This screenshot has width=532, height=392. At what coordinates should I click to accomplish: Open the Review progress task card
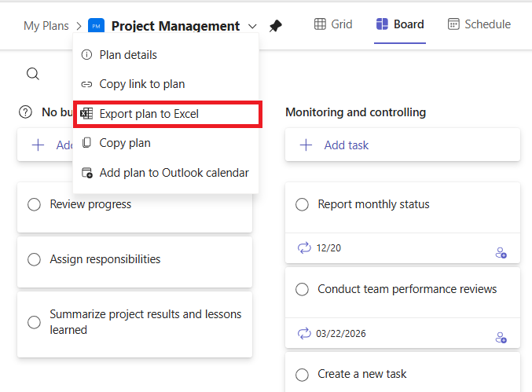(x=134, y=207)
